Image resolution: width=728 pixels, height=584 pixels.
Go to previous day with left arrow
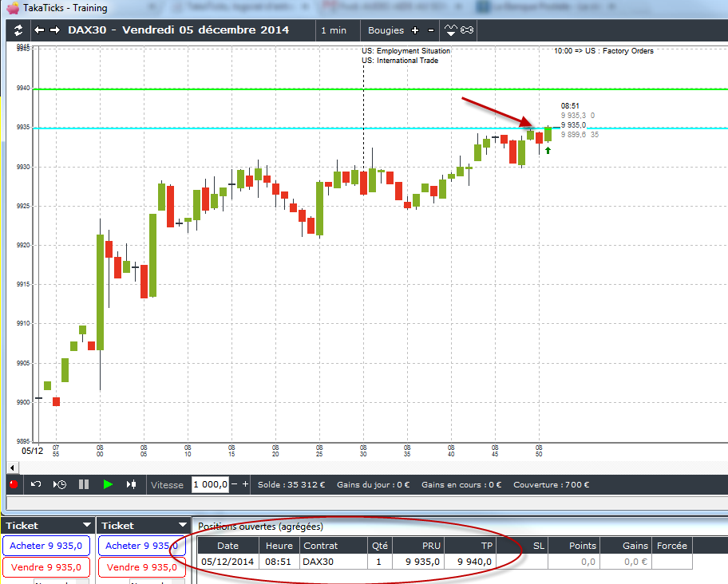[x=39, y=30]
